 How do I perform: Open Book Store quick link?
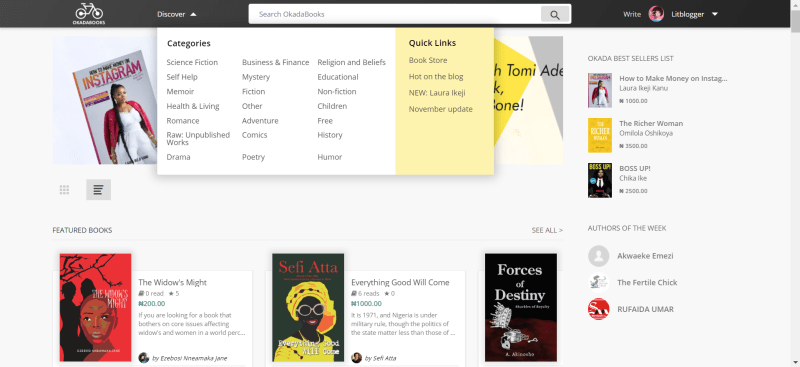point(428,60)
